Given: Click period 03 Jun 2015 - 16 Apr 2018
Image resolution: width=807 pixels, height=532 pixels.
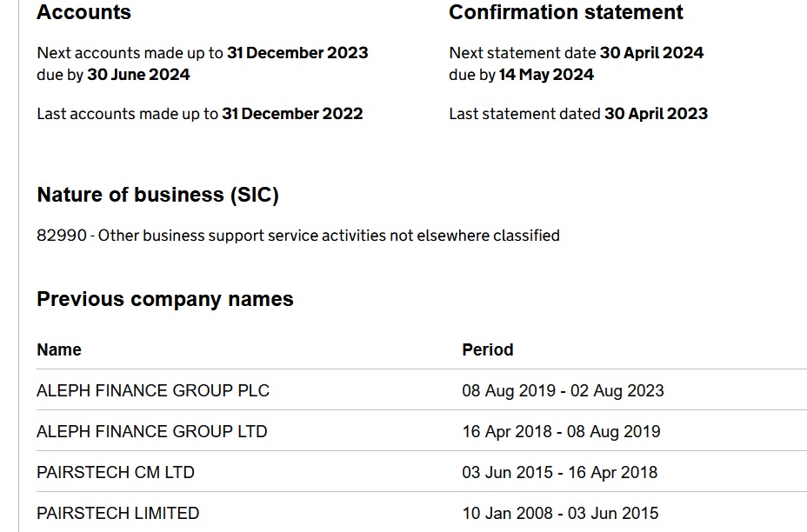Looking at the screenshot, I should [x=559, y=472].
